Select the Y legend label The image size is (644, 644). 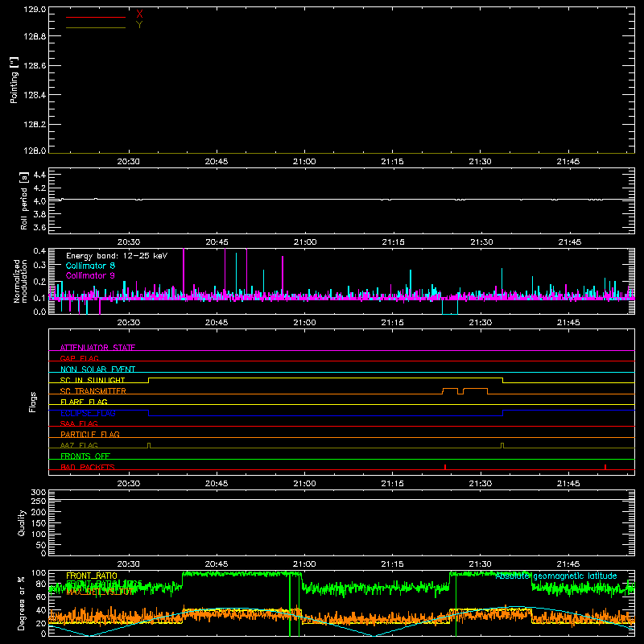tap(139, 25)
